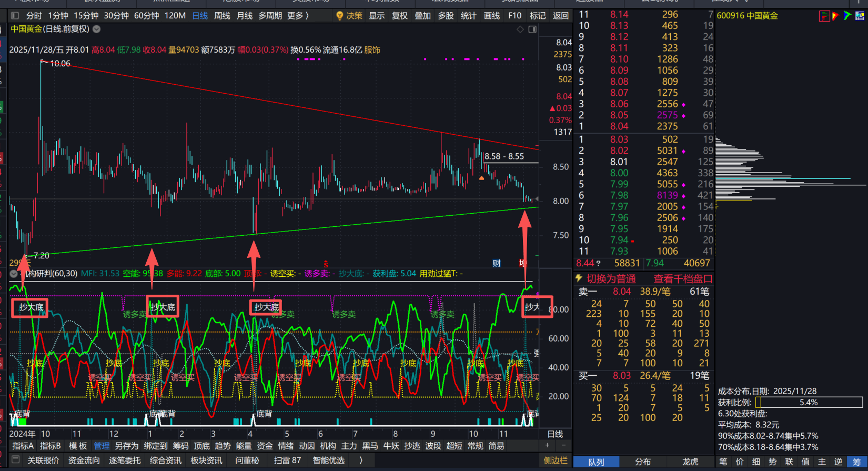This screenshot has height=471, width=868.
Task: Open the 扫雷 87 tab
Action: tap(287, 460)
